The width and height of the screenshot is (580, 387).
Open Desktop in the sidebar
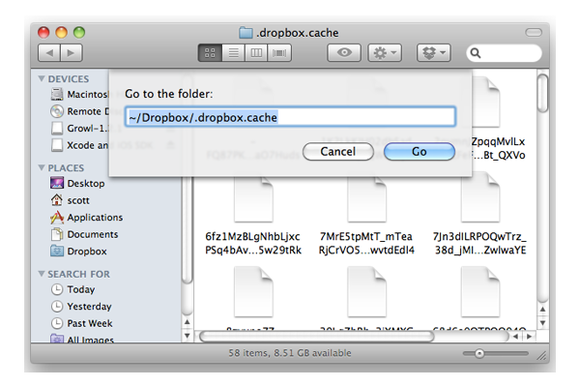[77, 184]
